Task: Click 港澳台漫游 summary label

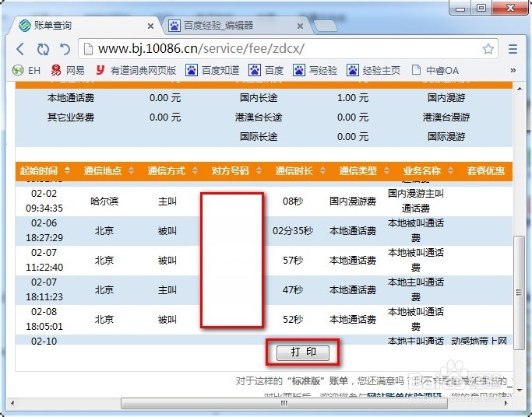Action: 446,117
